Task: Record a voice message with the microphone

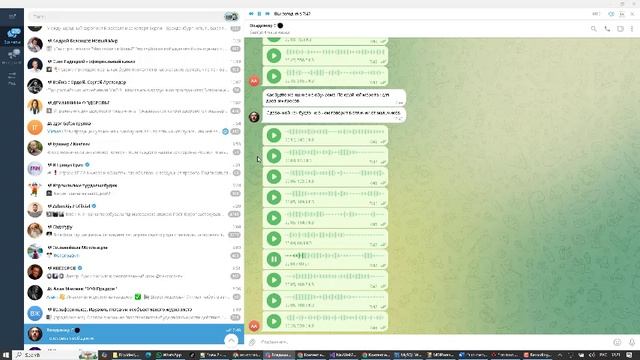Action: (632, 342)
